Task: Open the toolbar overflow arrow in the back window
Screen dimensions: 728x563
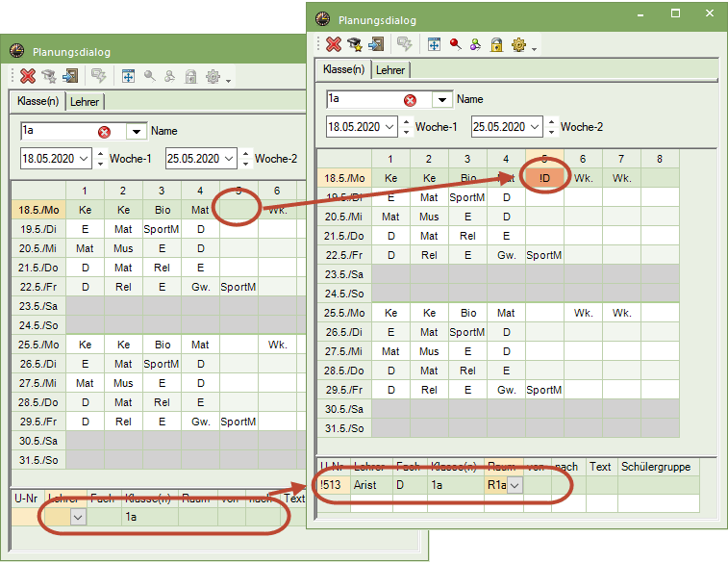Action: 229,81
